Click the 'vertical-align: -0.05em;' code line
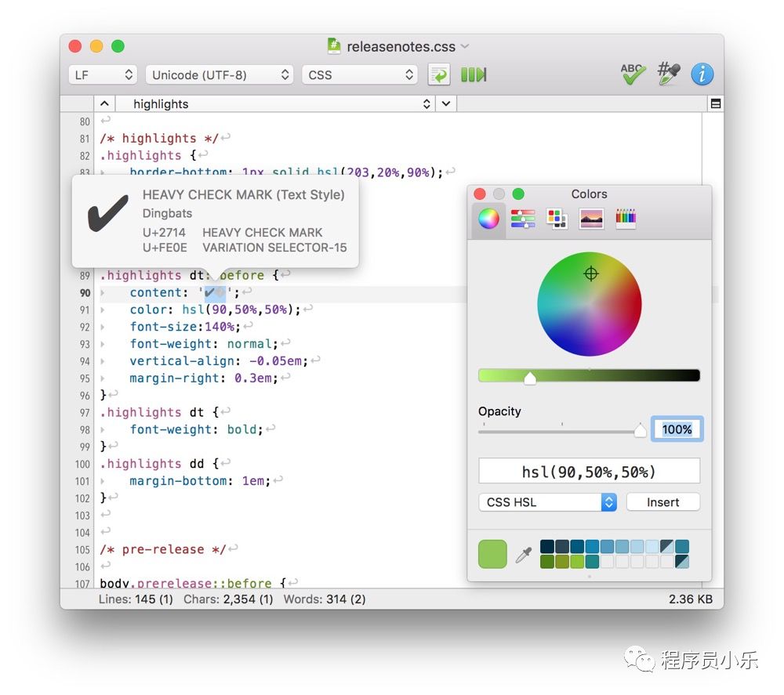 (x=219, y=360)
